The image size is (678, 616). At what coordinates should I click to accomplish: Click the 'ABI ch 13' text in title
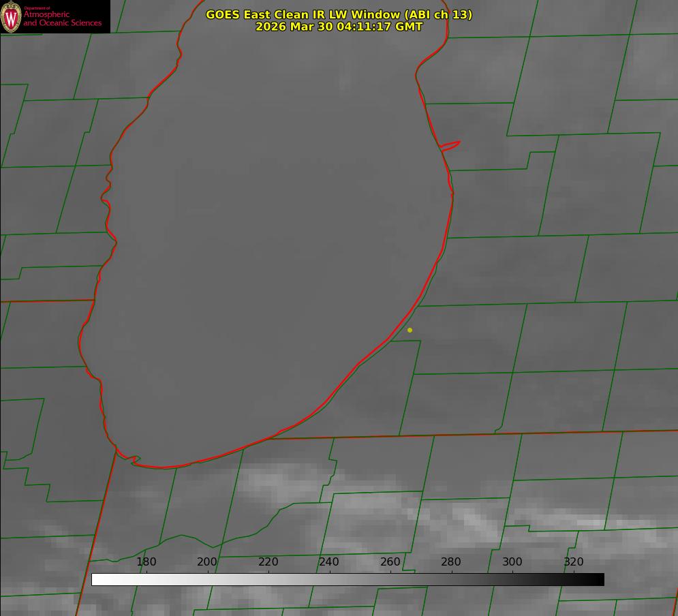440,14
